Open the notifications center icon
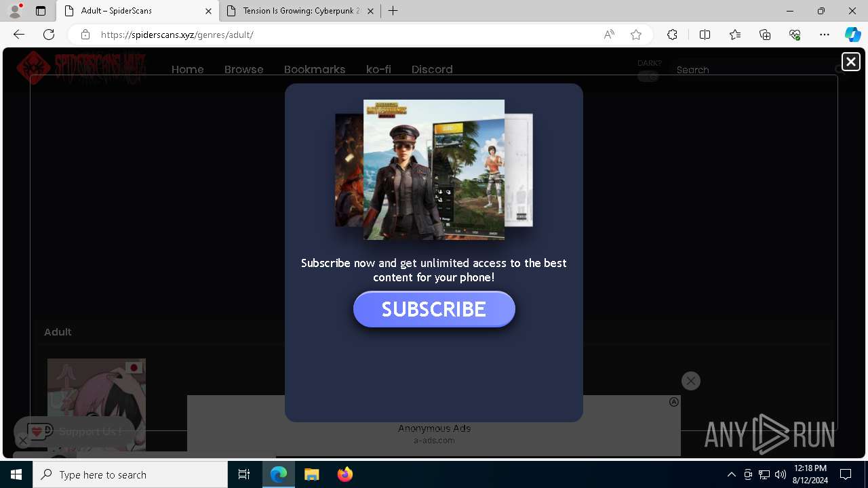The width and height of the screenshot is (868, 488). click(846, 474)
